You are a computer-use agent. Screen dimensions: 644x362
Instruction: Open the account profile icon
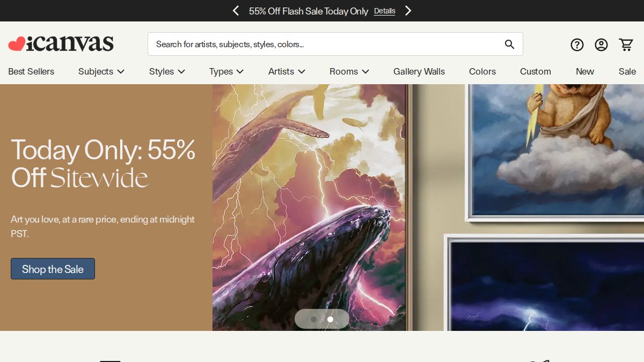tap(601, 45)
